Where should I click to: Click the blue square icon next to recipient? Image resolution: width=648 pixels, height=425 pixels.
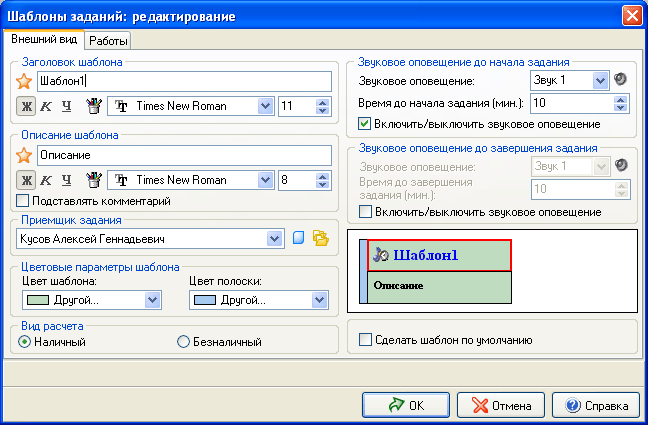[x=297, y=238]
